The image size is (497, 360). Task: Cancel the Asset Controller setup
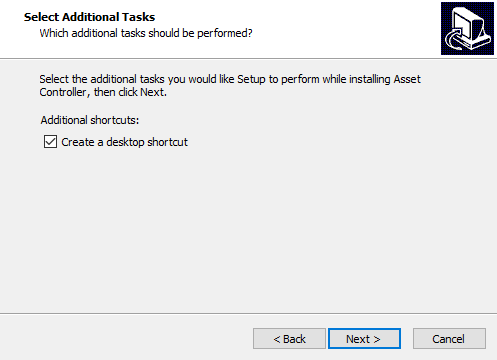tap(449, 339)
